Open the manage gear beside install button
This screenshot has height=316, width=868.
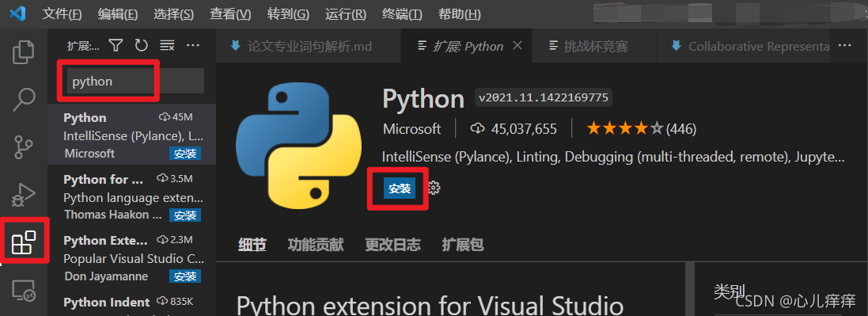[434, 188]
